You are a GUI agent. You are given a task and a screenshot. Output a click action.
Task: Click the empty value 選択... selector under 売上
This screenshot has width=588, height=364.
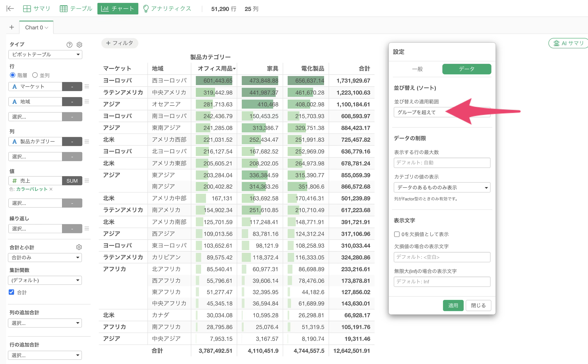(x=35, y=203)
